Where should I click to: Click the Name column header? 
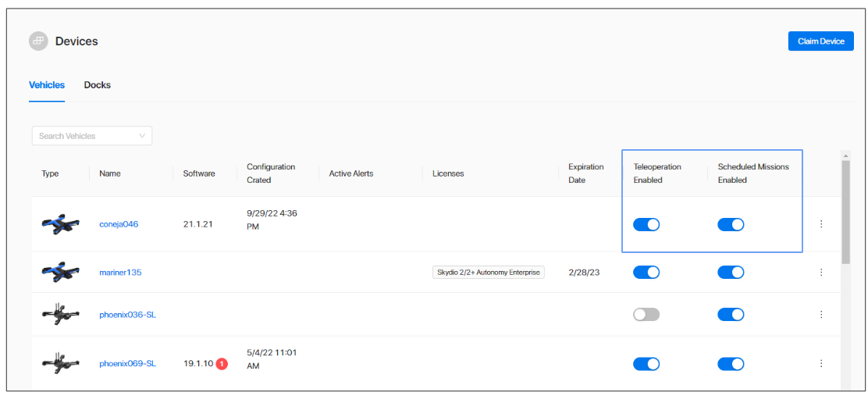tap(110, 173)
